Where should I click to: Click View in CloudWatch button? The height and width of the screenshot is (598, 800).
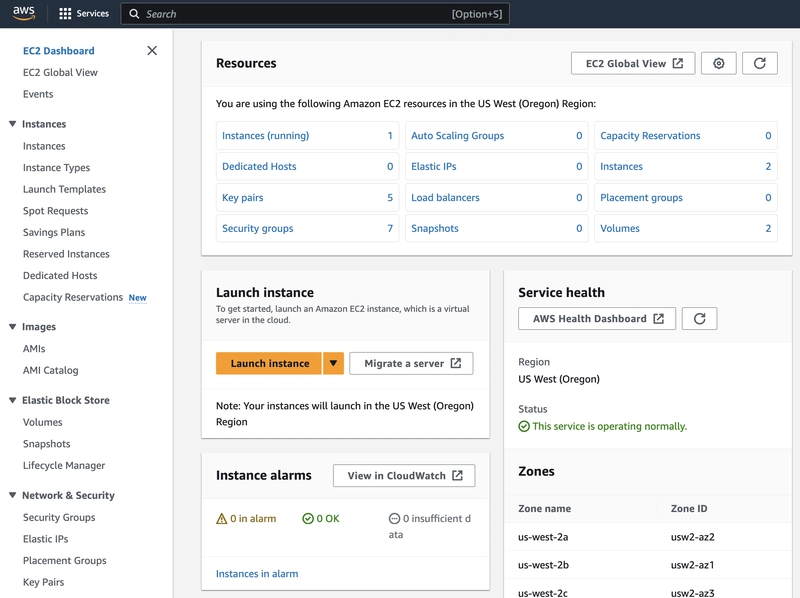click(404, 476)
